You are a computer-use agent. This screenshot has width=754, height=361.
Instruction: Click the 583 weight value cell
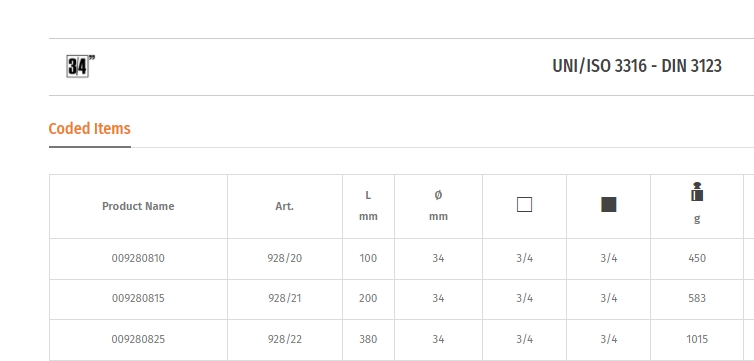[x=697, y=299]
